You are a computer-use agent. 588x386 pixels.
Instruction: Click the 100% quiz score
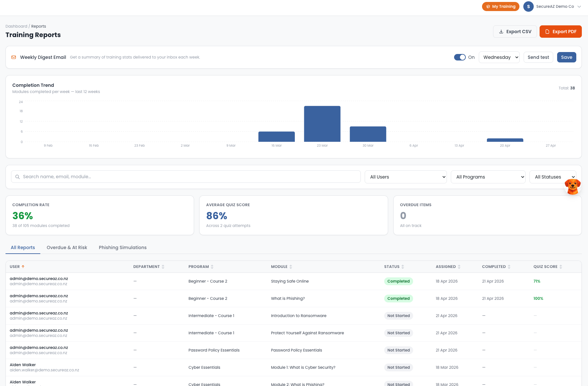point(538,299)
